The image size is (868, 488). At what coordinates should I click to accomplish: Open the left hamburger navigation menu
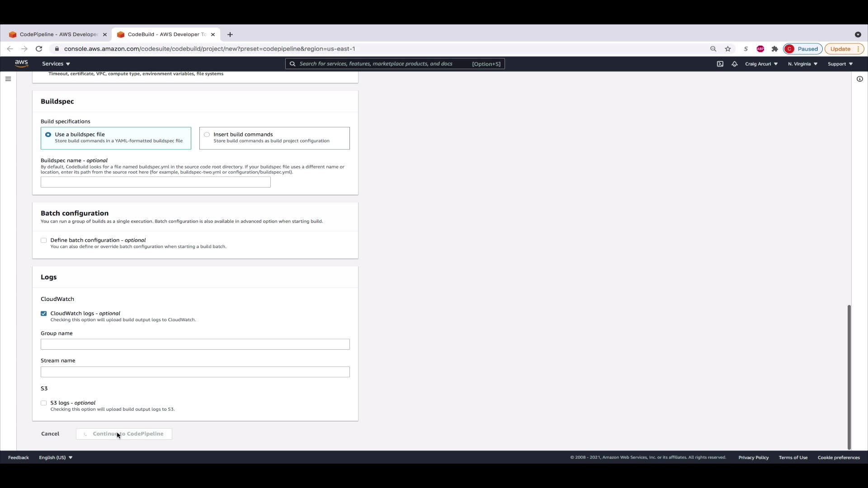pyautogui.click(x=8, y=79)
